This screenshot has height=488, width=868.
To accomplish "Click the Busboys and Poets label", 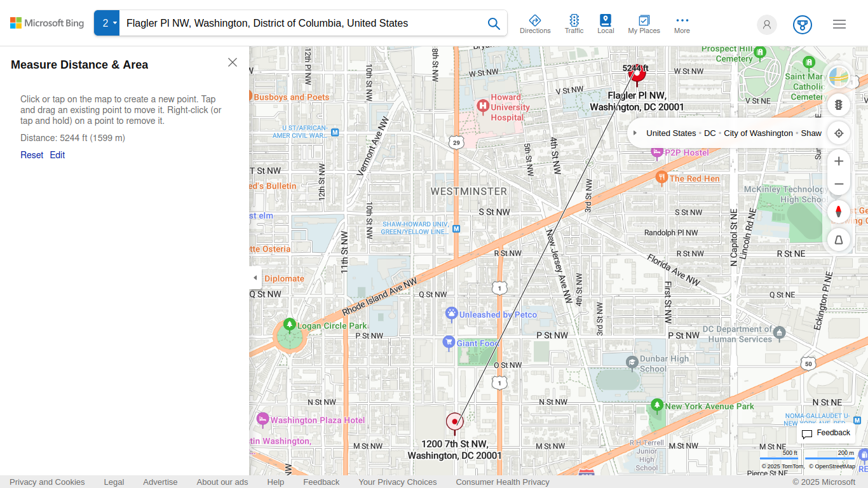I will pos(292,97).
